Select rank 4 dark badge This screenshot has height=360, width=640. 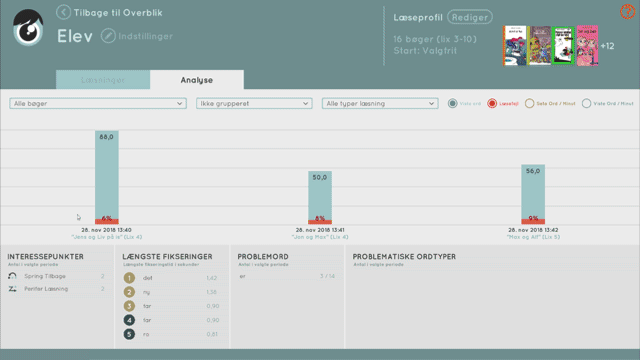[129, 320]
